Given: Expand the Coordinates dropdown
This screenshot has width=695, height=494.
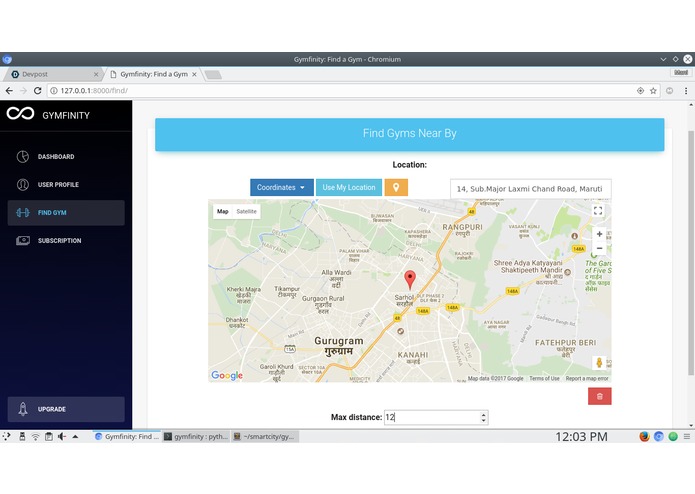Looking at the screenshot, I should [282, 187].
